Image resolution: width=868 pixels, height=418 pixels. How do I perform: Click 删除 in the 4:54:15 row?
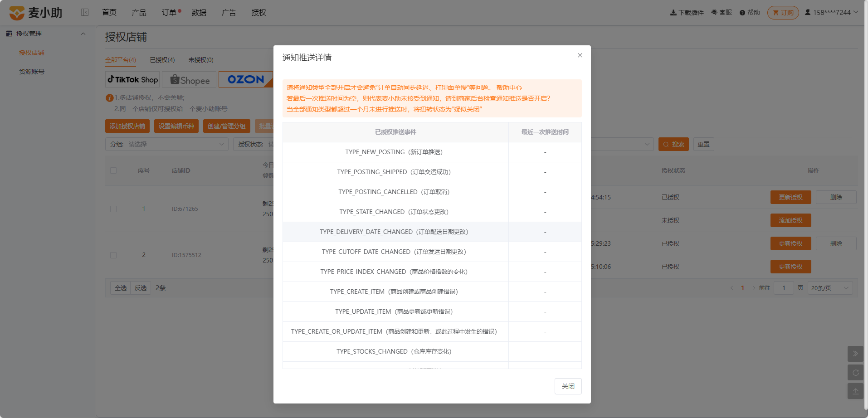836,197
